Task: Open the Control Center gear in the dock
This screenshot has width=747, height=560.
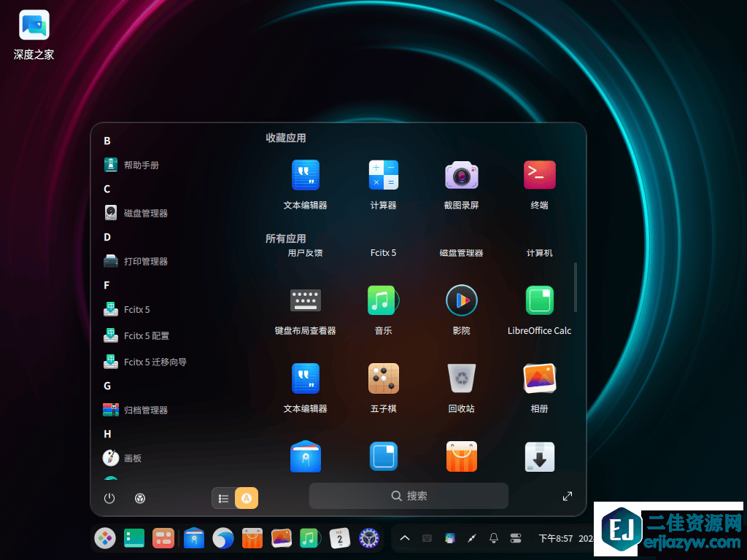Action: coord(369,537)
